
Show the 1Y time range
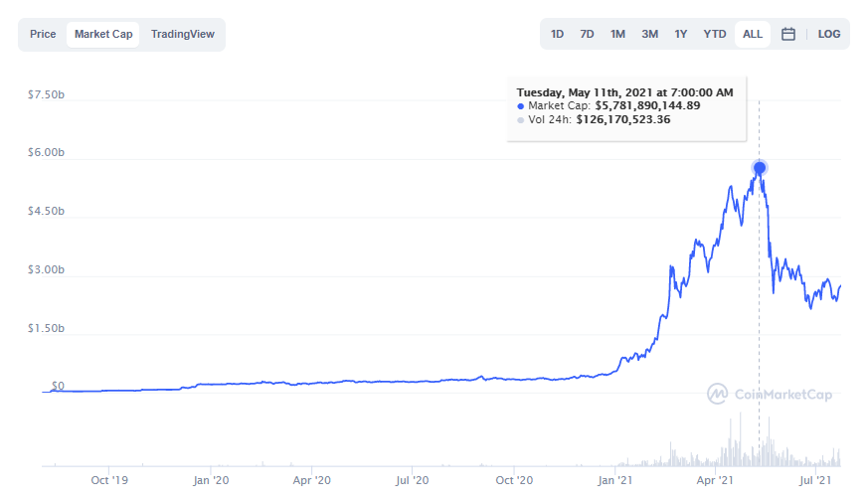coord(681,35)
